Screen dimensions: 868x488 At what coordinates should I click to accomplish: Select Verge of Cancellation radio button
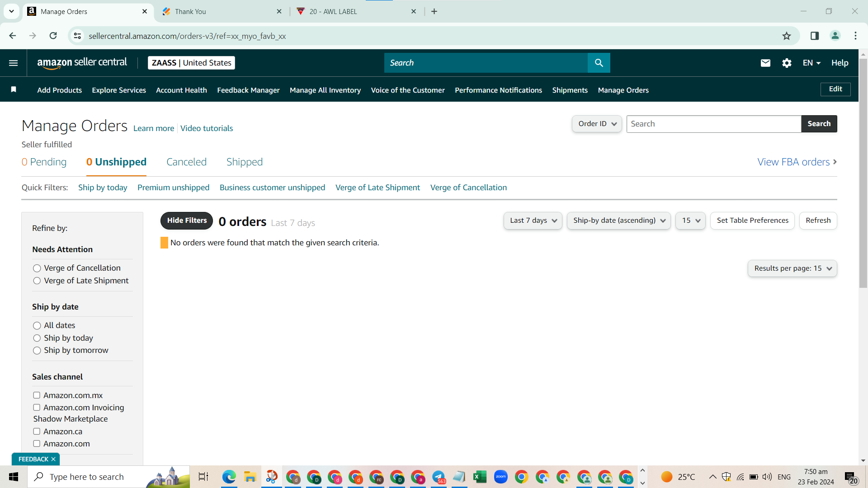pos(37,268)
